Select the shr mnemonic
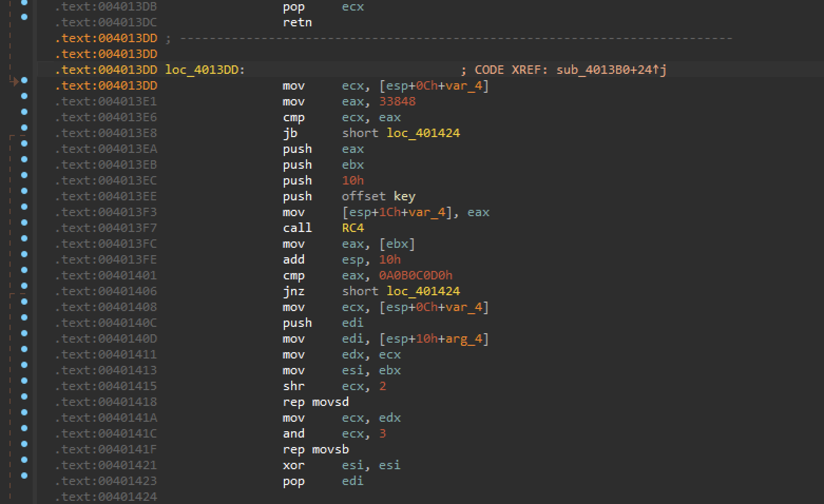The width and height of the screenshot is (824, 504). (x=294, y=386)
